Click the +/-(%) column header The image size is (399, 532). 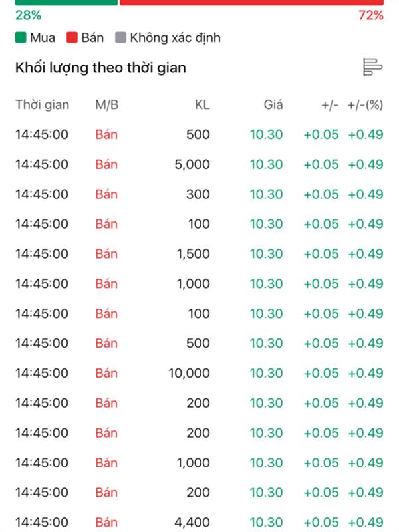(365, 105)
